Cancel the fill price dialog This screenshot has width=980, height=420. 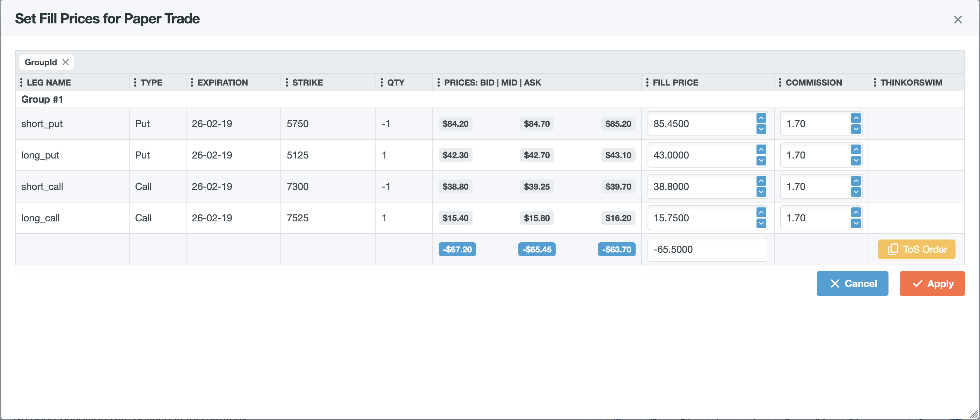point(852,283)
